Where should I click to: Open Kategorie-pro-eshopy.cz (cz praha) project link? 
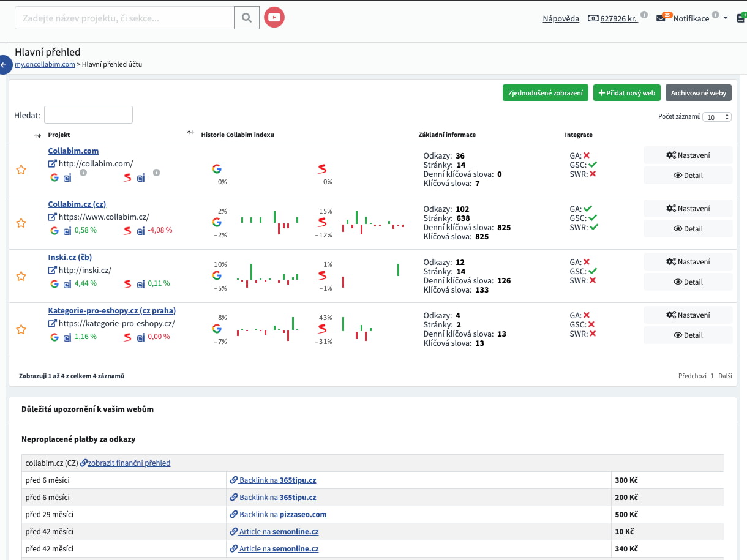tap(112, 310)
